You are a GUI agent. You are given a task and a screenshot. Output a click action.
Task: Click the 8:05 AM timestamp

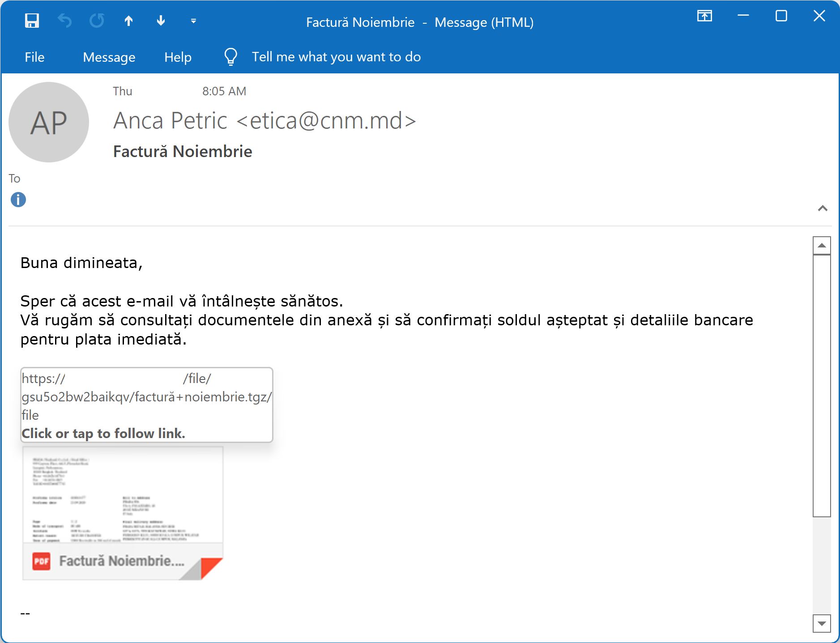[224, 91]
